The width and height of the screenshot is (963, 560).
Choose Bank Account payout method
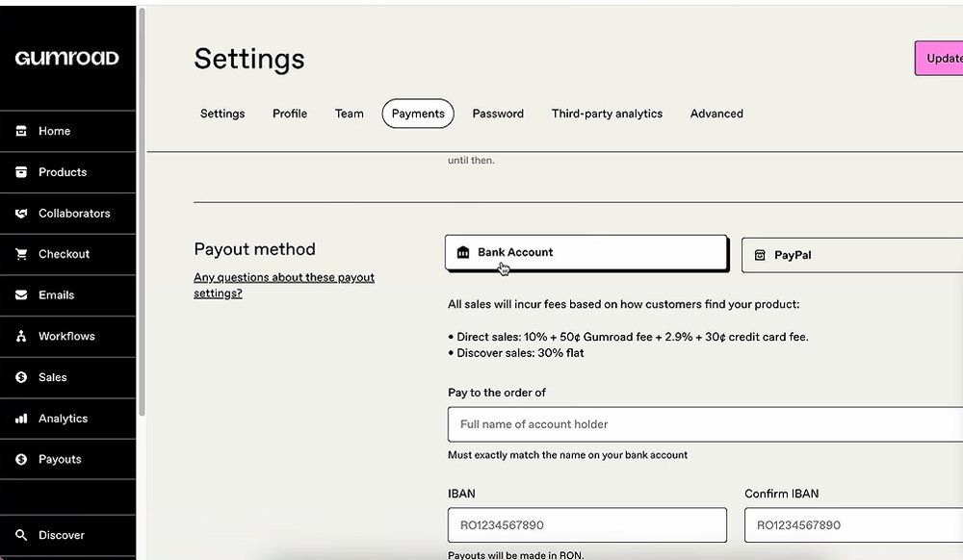586,253
